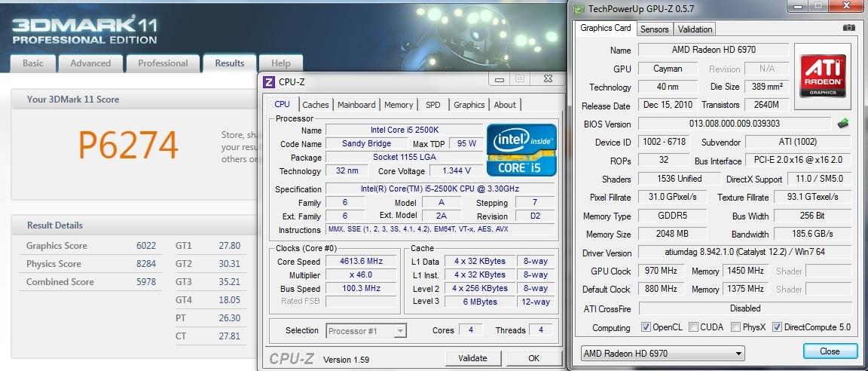Toggle the PhysX checkbox
The height and width of the screenshot is (371, 868).
pyautogui.click(x=735, y=327)
